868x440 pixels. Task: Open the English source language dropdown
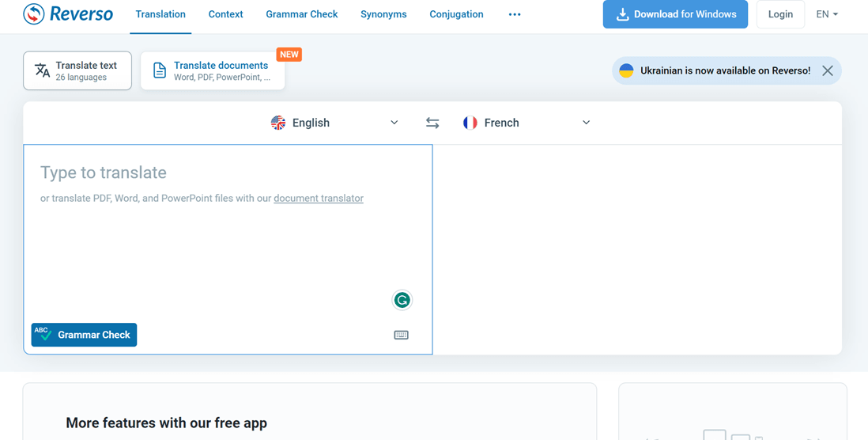pos(334,123)
